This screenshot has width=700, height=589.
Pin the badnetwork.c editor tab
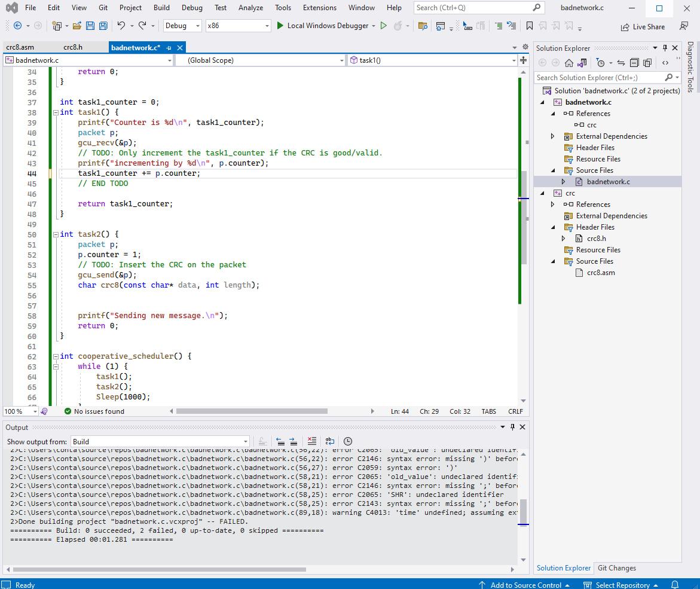(169, 47)
